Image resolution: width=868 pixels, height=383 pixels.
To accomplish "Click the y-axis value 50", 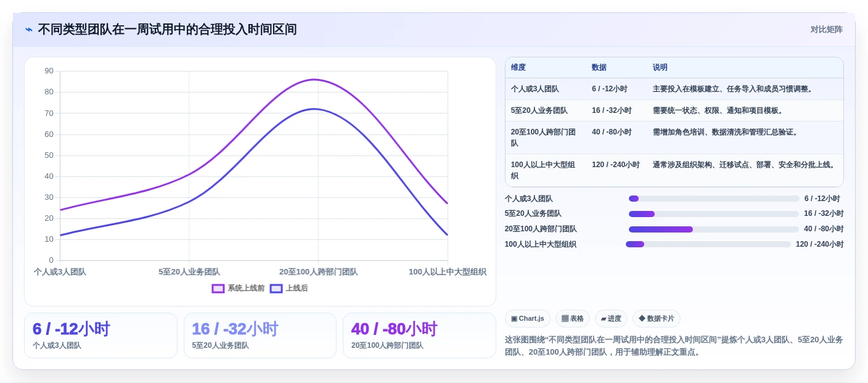I will click(x=49, y=155).
